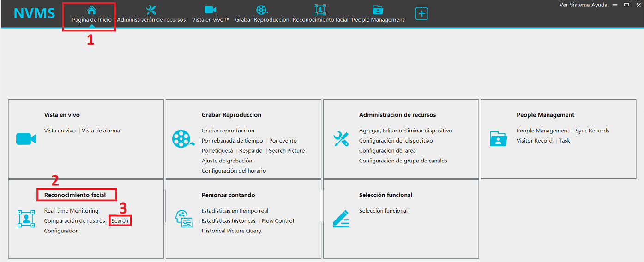Click the wrench icon in Administración de recursos panel
This screenshot has width=644, height=262.
coord(341,139)
